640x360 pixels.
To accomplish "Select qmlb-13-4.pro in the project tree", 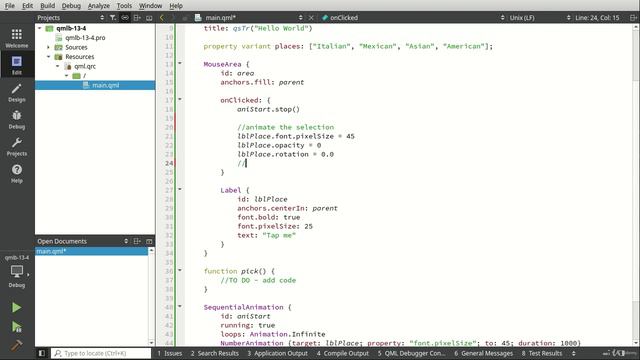I will coord(85,38).
